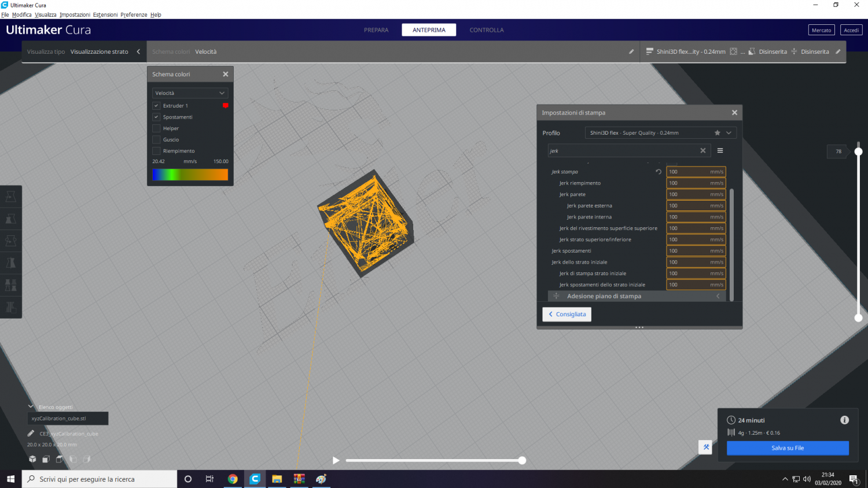Click the info icon next to print time
Image resolution: width=868 pixels, height=488 pixels.
844,420
